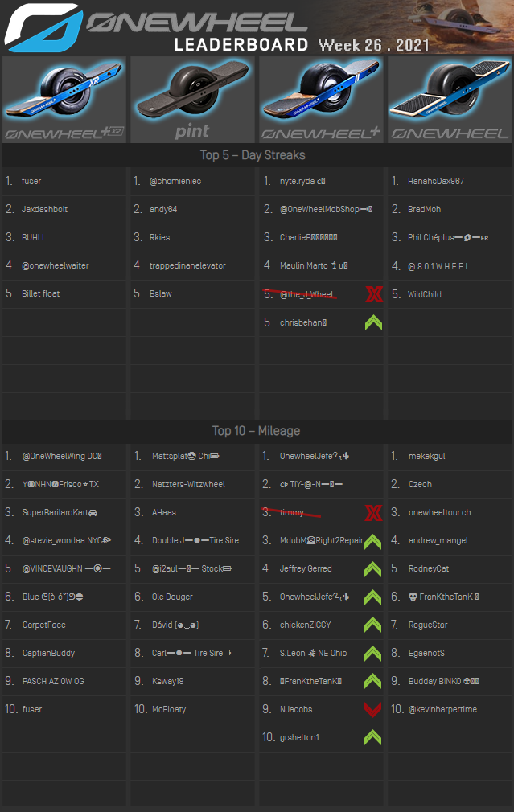This screenshot has width=514, height=812.
Task: Click the mekekgul mileage entry
Action: click(426, 456)
